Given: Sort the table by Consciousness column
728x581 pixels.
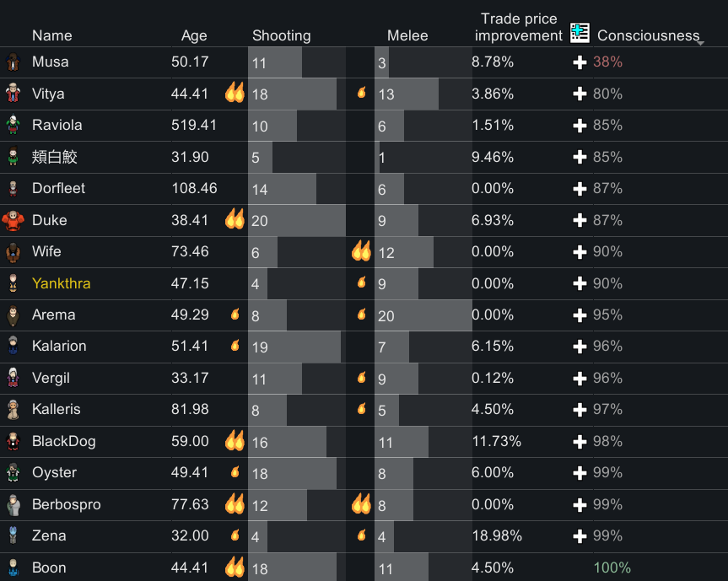Looking at the screenshot, I should coord(648,35).
